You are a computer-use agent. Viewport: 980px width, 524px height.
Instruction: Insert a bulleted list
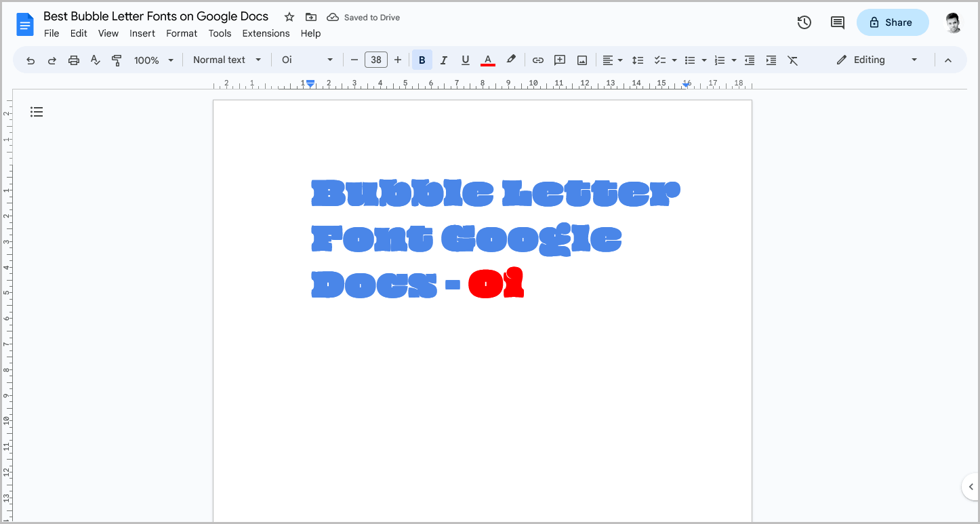pos(690,60)
